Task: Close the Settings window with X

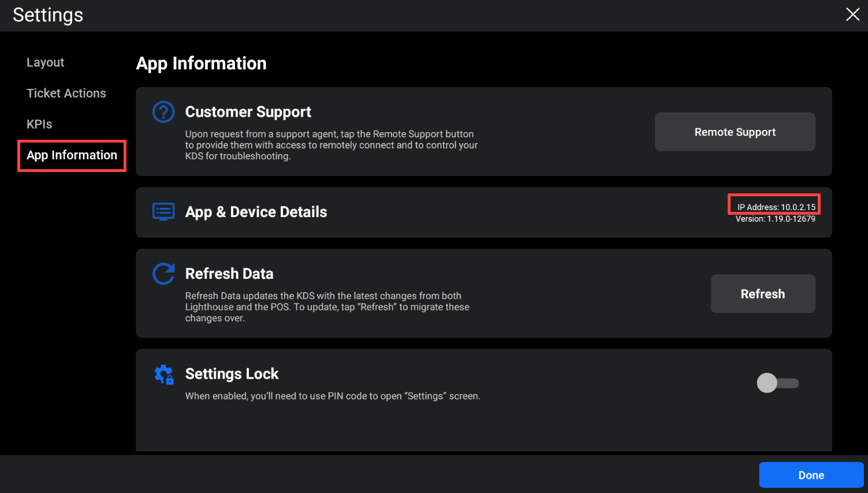Action: click(852, 14)
